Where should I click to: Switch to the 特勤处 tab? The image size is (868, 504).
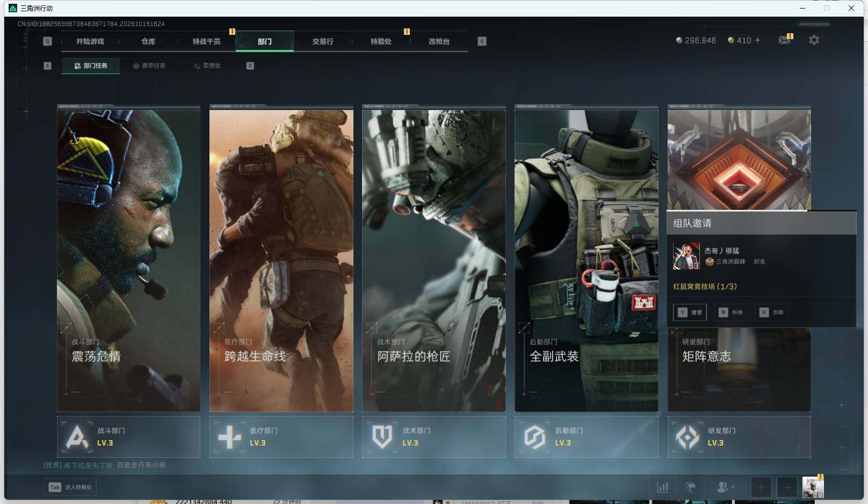[381, 41]
